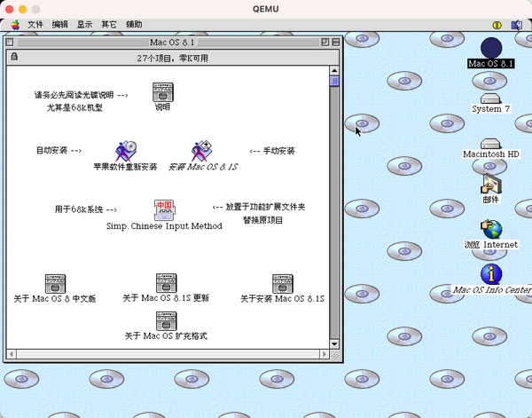Click the Mac OS 8.1 window close box
Screen dimensions: 532x418
(x=10, y=42)
